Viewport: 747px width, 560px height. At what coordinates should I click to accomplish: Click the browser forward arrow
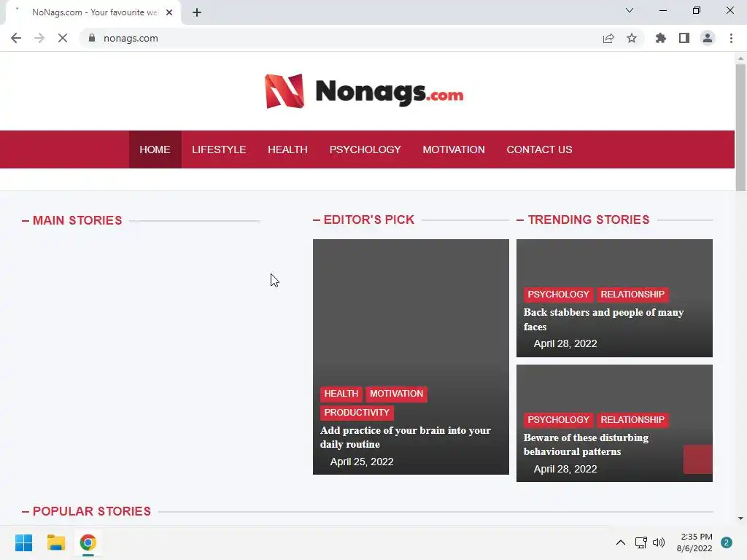pos(39,38)
